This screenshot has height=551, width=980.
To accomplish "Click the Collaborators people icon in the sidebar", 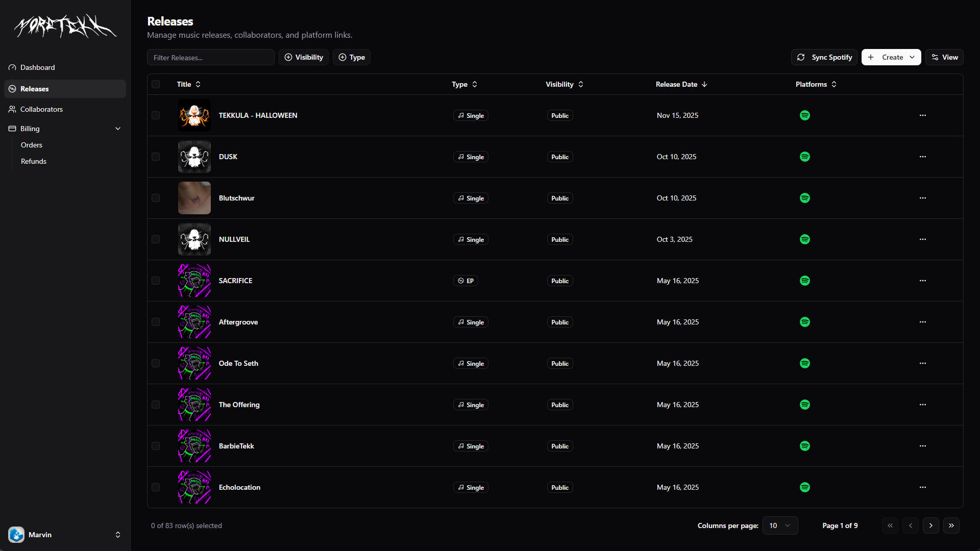I will 12,109.
